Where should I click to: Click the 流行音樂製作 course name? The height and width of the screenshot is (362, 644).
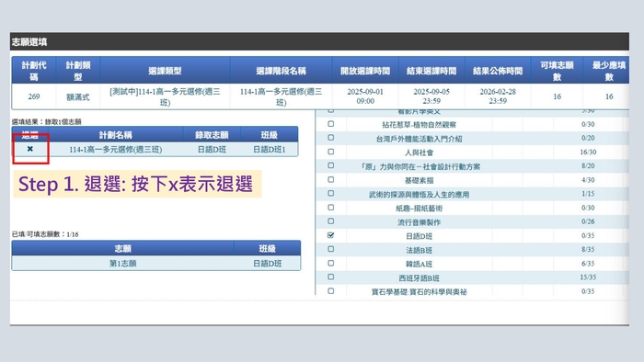click(419, 222)
